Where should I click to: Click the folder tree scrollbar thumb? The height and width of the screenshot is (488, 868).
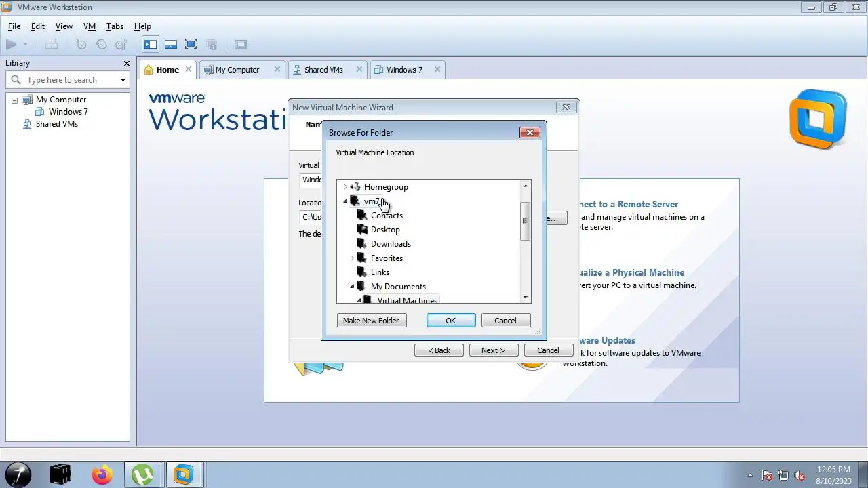pos(525,221)
